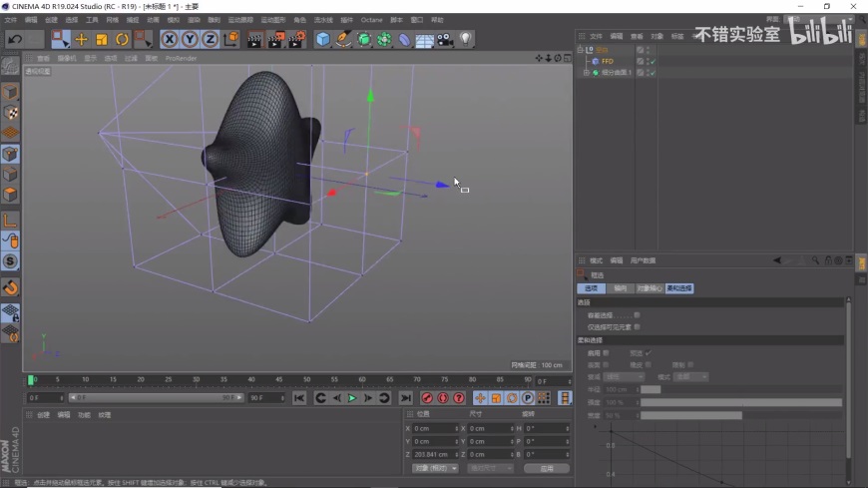This screenshot has height=488, width=868.
Task: Toggle the Z axis lock
Action: click(210, 39)
